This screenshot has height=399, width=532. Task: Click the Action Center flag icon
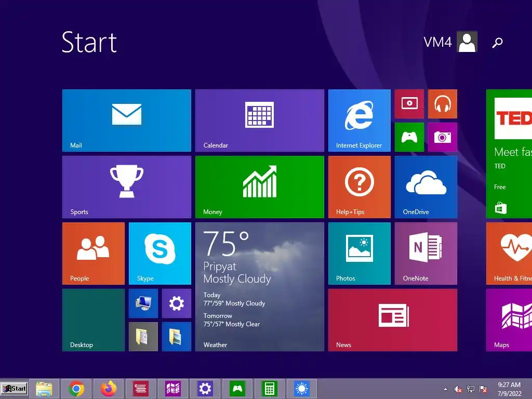[483, 389]
